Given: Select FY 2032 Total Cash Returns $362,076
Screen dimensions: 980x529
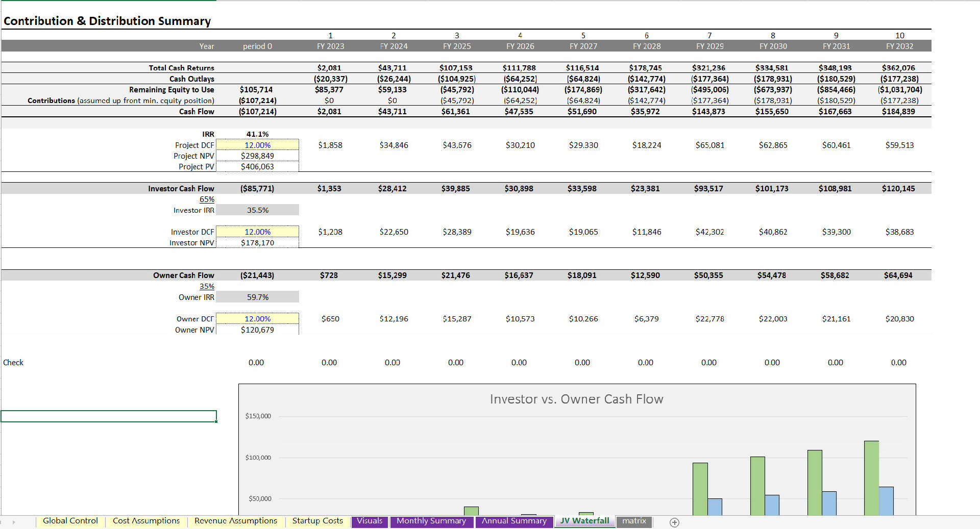Looking at the screenshot, I should (x=898, y=68).
